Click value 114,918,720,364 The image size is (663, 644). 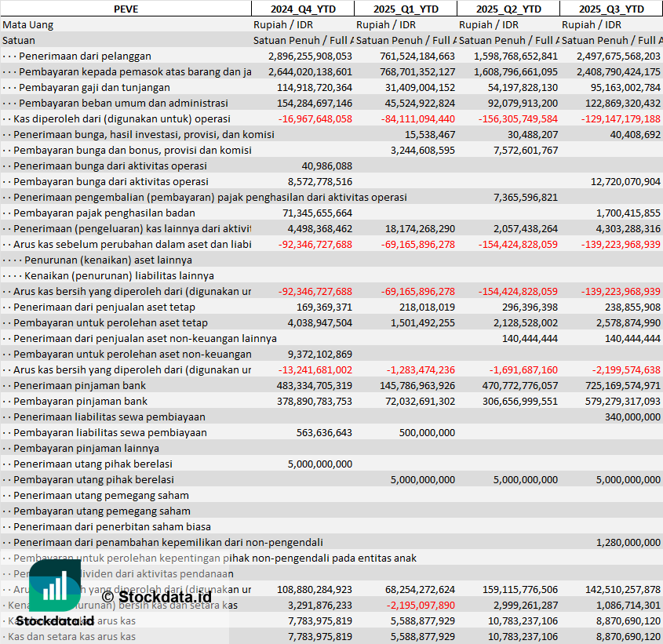(315, 88)
